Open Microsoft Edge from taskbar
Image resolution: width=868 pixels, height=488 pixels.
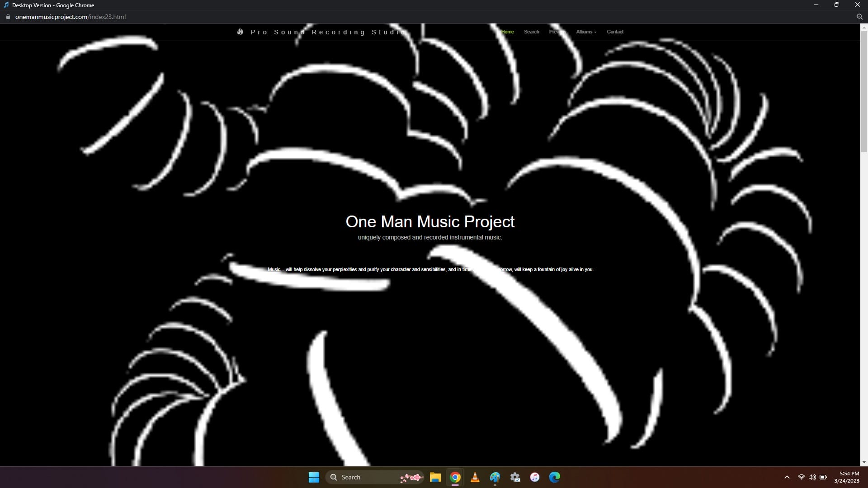(555, 477)
